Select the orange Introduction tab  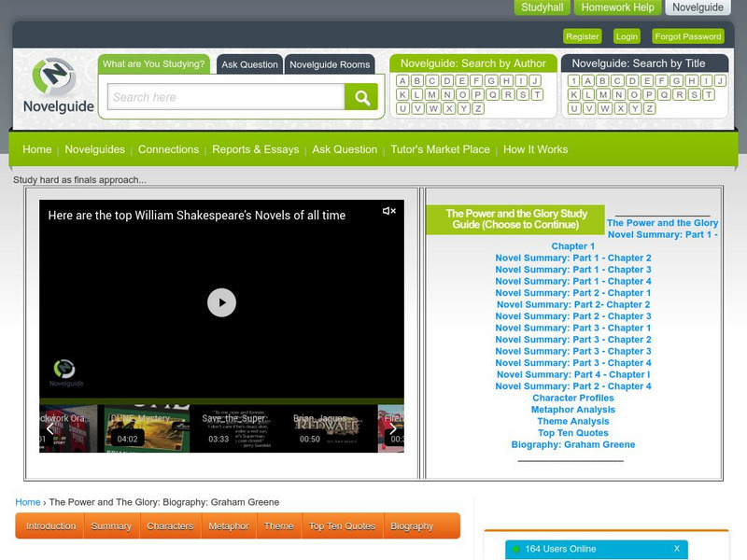tap(50, 525)
